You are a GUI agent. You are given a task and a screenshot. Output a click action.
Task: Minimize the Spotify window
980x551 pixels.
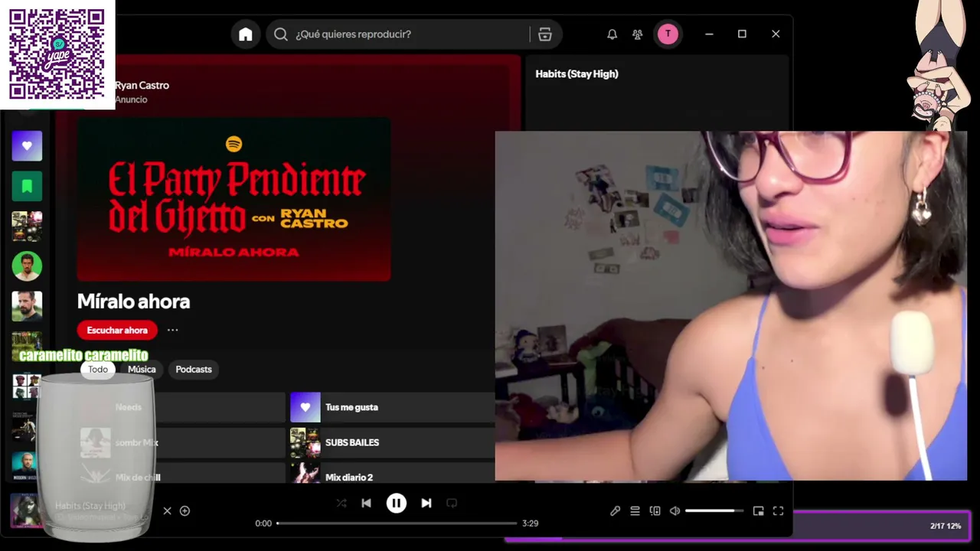tap(709, 34)
